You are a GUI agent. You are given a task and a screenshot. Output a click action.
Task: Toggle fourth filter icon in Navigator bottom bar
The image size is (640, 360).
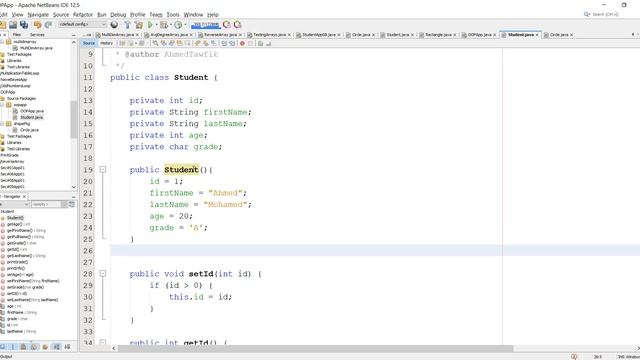(34, 347)
